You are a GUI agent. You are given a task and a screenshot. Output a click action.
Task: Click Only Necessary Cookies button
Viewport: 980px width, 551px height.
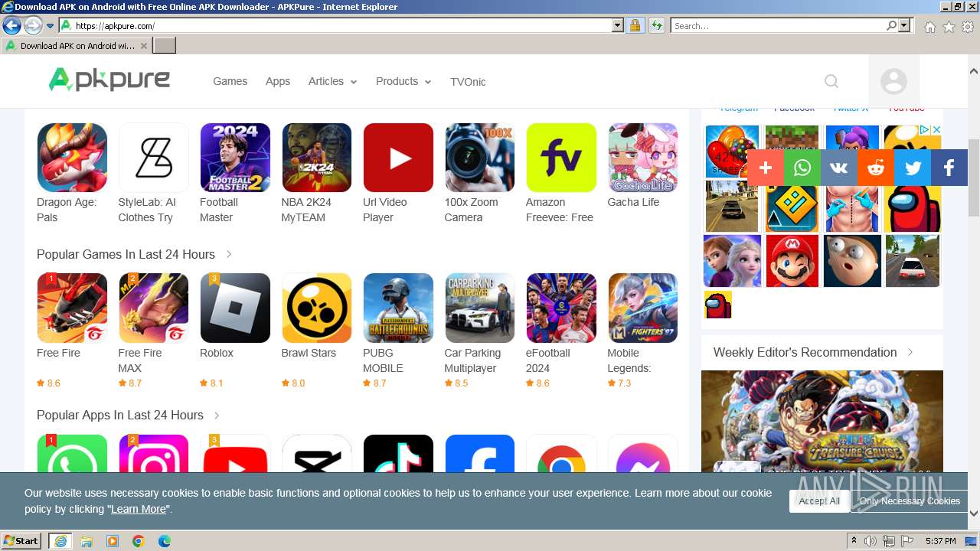pos(910,501)
